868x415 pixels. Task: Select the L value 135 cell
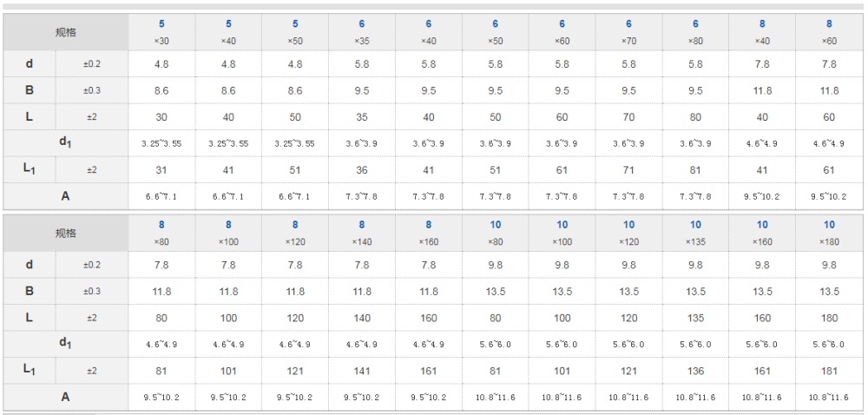[695, 318]
